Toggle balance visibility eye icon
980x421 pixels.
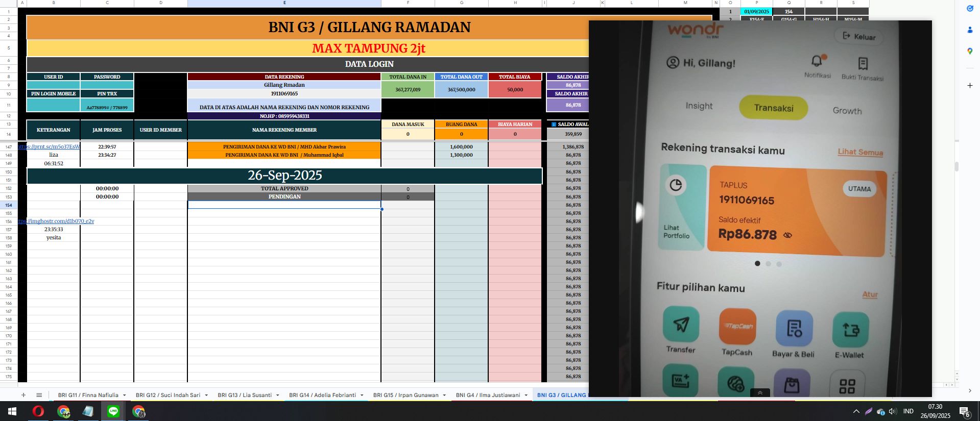787,235
